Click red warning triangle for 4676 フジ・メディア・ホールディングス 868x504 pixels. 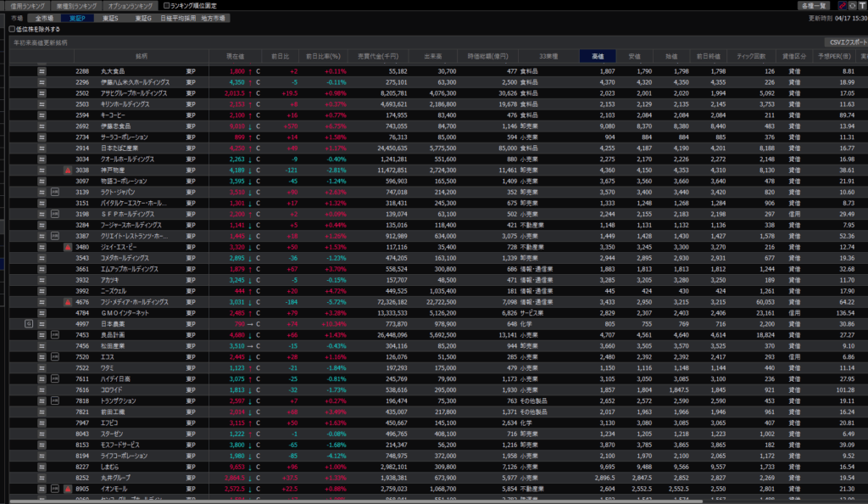68,302
